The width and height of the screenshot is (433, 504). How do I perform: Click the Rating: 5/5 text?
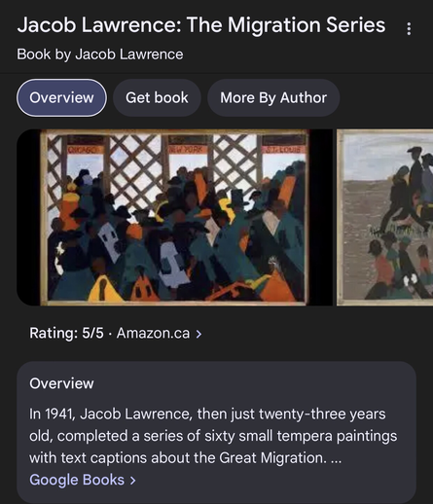pos(66,333)
